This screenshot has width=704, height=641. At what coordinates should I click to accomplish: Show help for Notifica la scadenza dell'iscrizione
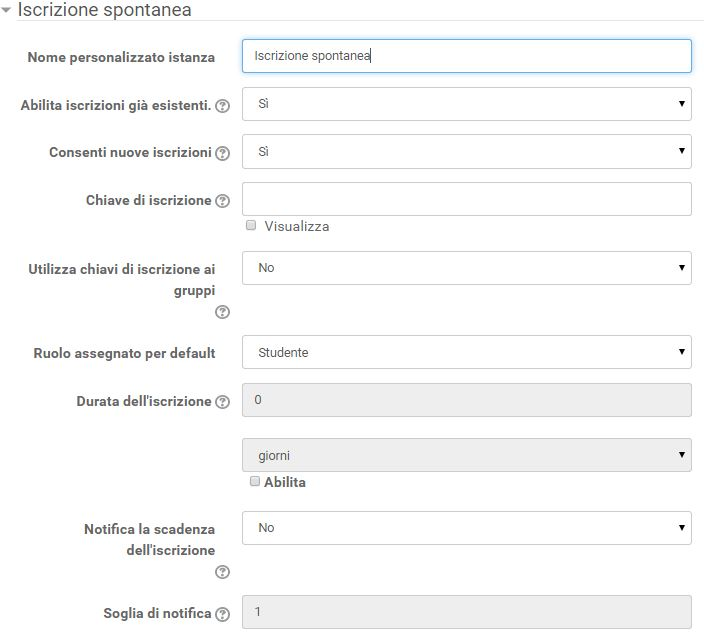pyautogui.click(x=222, y=572)
